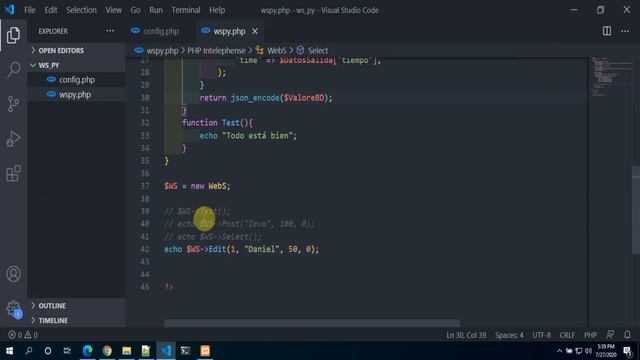Open Notepad++ from the taskbar
This screenshot has height=360, width=640.
click(146, 351)
